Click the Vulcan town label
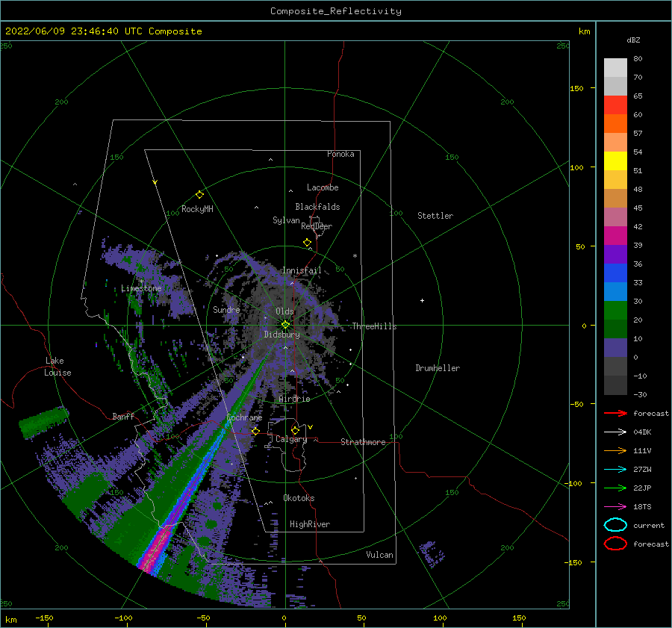 click(x=380, y=555)
